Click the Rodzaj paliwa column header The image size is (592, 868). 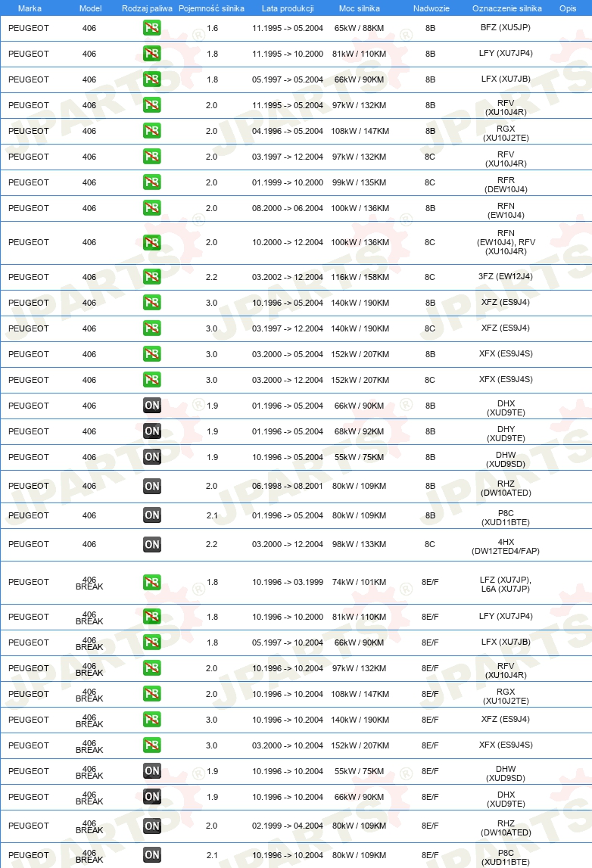(147, 8)
